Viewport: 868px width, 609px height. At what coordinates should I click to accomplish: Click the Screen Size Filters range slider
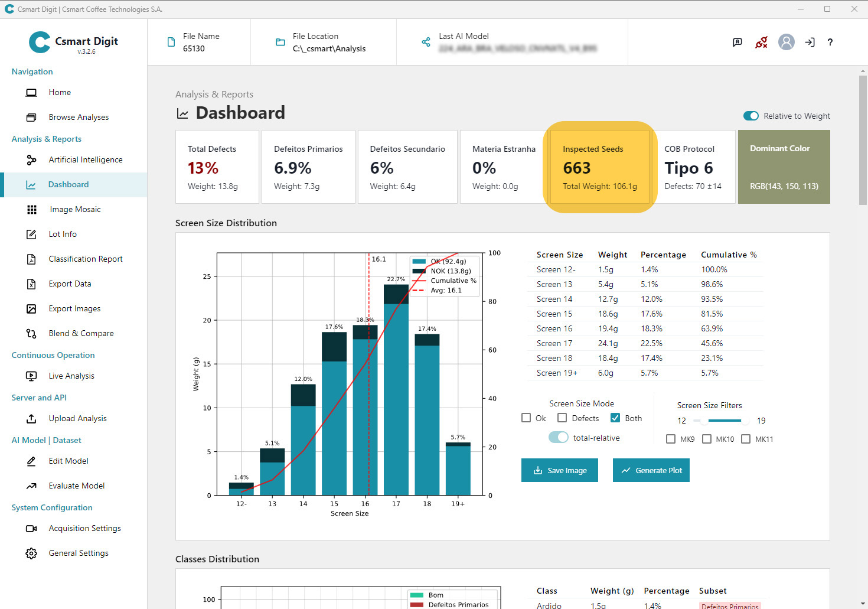click(724, 421)
